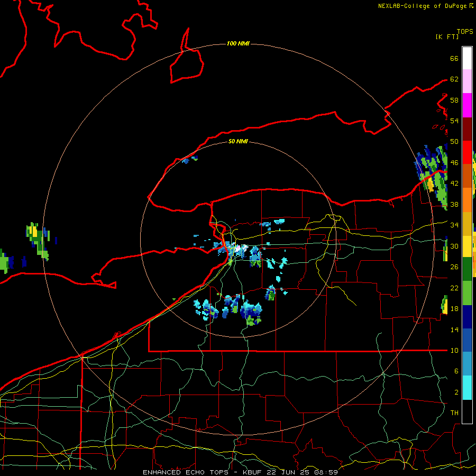This screenshot has width=476, height=476.
Task: Click the 26 legend value
Action: click(454, 267)
